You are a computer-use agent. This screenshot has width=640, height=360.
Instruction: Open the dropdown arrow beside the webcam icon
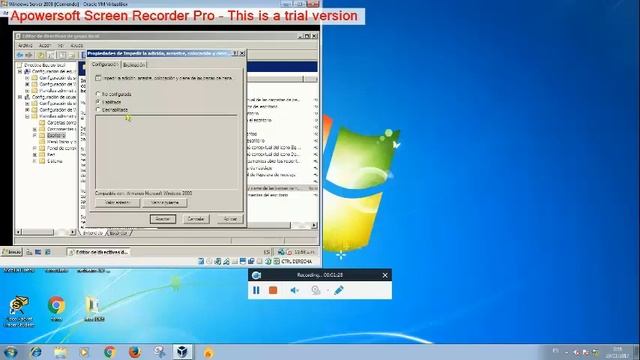point(327,291)
